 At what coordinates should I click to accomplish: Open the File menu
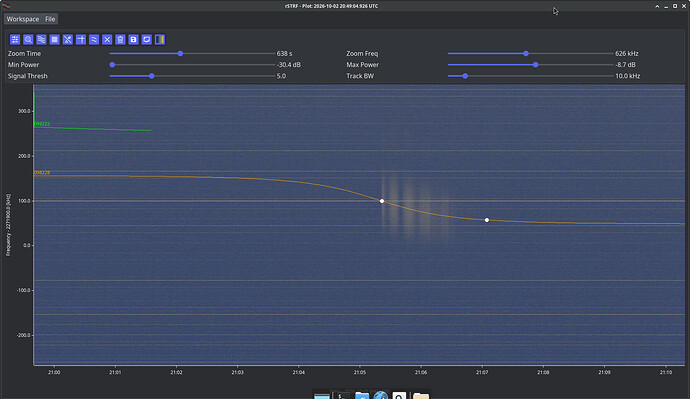tap(50, 19)
